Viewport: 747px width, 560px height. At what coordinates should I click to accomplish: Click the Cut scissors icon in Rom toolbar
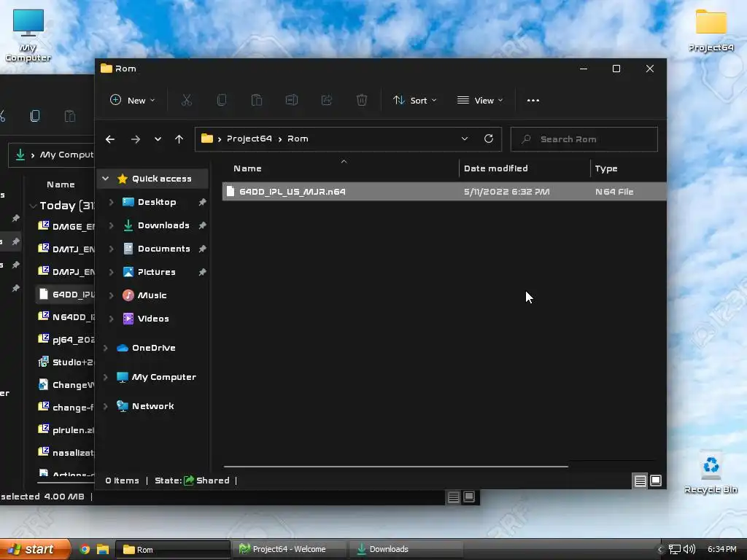click(186, 100)
